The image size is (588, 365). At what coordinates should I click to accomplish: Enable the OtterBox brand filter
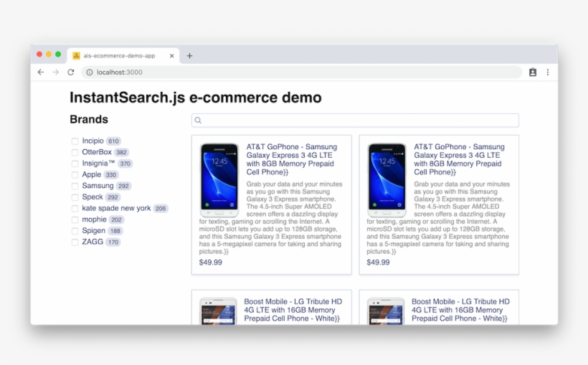pyautogui.click(x=75, y=153)
